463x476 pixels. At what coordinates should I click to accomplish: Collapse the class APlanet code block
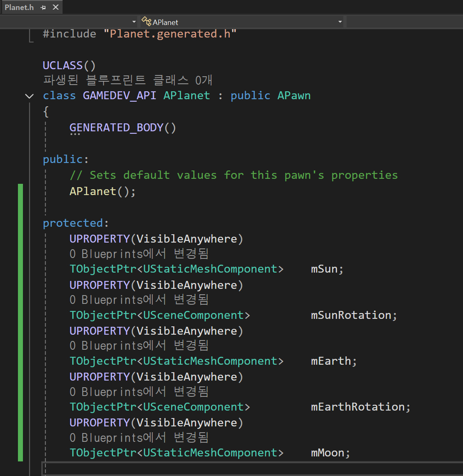click(x=29, y=96)
